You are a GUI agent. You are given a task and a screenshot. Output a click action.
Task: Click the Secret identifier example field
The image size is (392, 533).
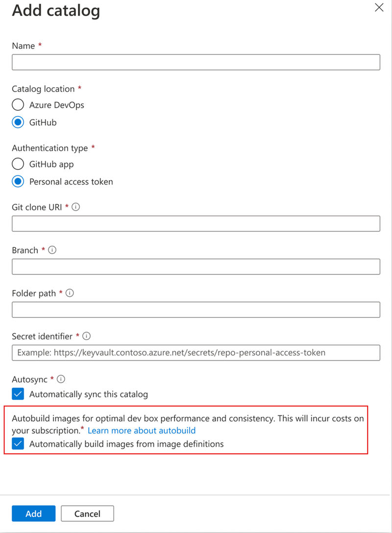(x=196, y=353)
